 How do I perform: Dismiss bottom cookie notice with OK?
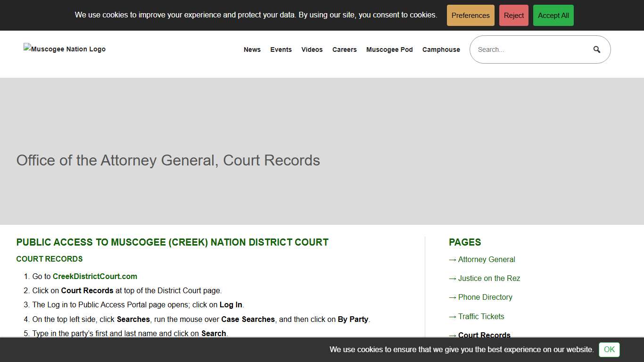(x=609, y=350)
